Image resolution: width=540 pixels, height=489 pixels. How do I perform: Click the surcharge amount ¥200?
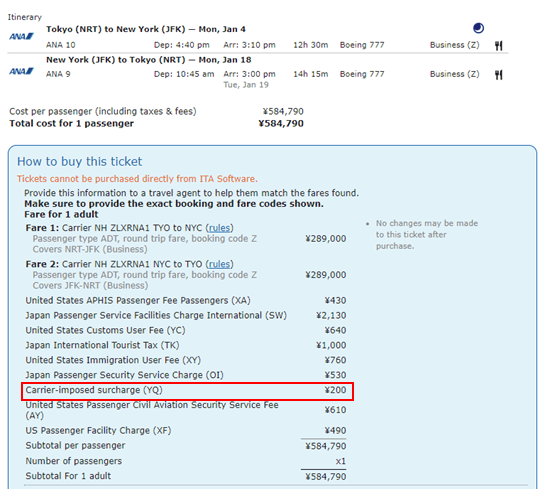(335, 390)
